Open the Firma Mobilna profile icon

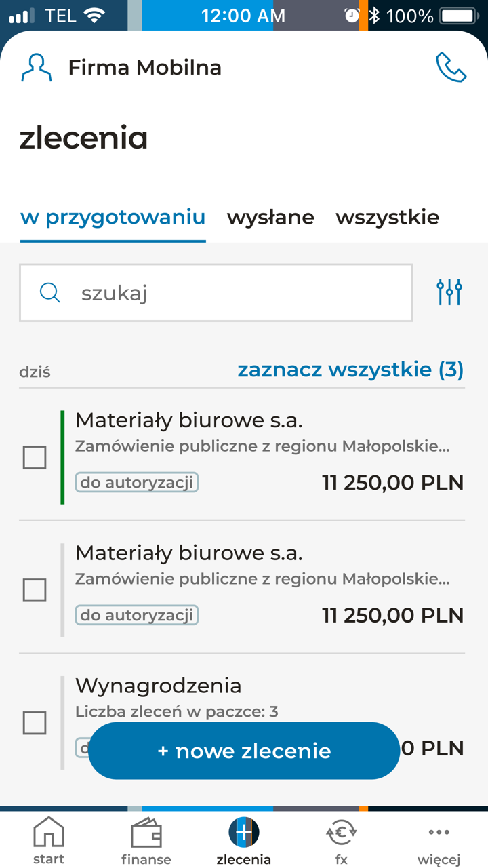point(37,66)
